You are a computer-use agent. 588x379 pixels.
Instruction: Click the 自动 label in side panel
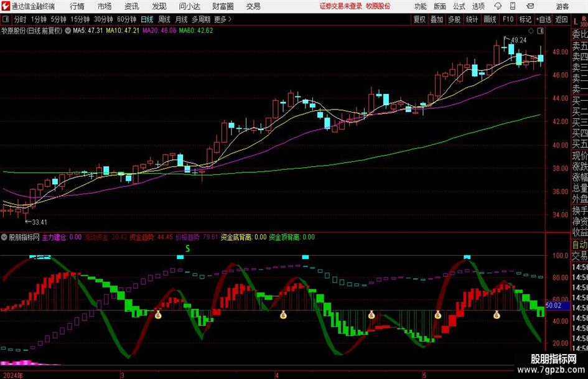point(580,245)
